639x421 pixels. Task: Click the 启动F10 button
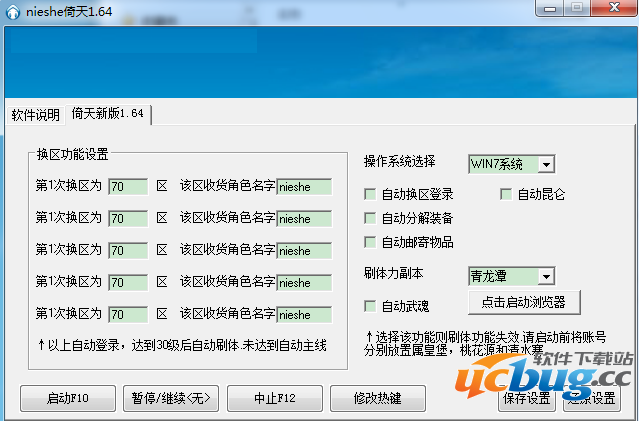pos(68,398)
